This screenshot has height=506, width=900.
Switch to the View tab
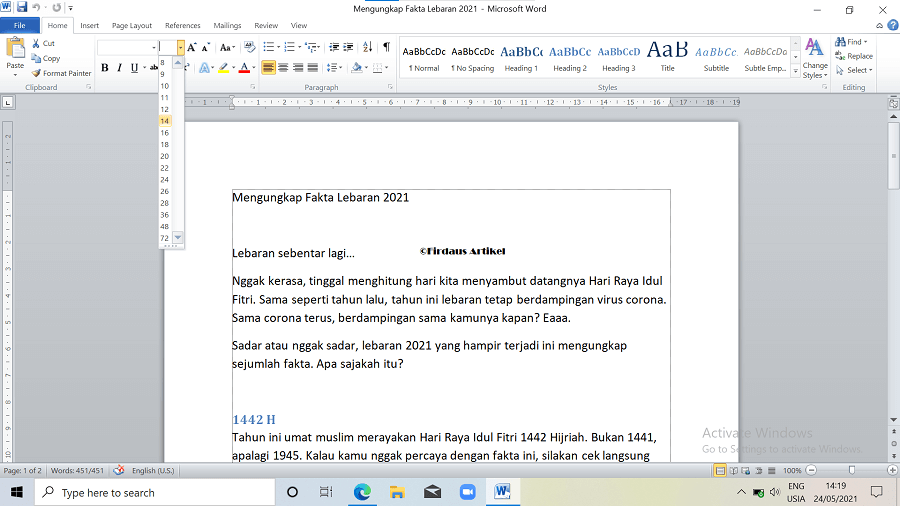pyautogui.click(x=298, y=25)
